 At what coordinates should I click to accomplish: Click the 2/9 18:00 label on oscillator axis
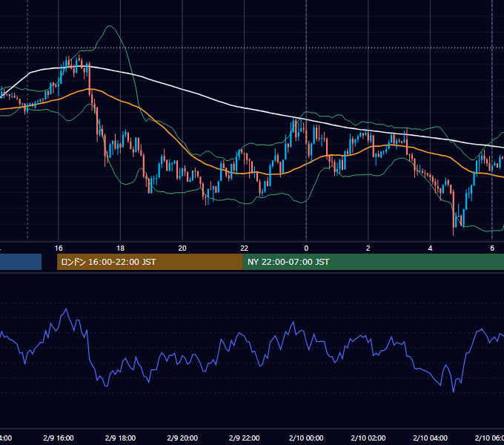(121, 438)
